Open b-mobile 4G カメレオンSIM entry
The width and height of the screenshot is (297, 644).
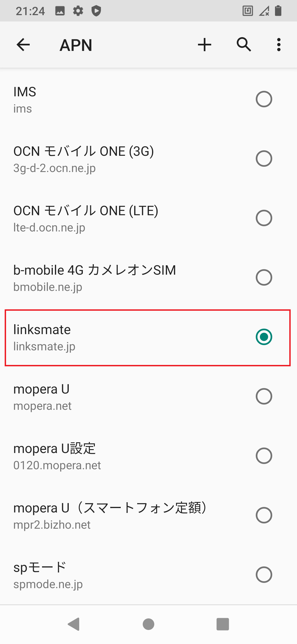tap(148, 277)
